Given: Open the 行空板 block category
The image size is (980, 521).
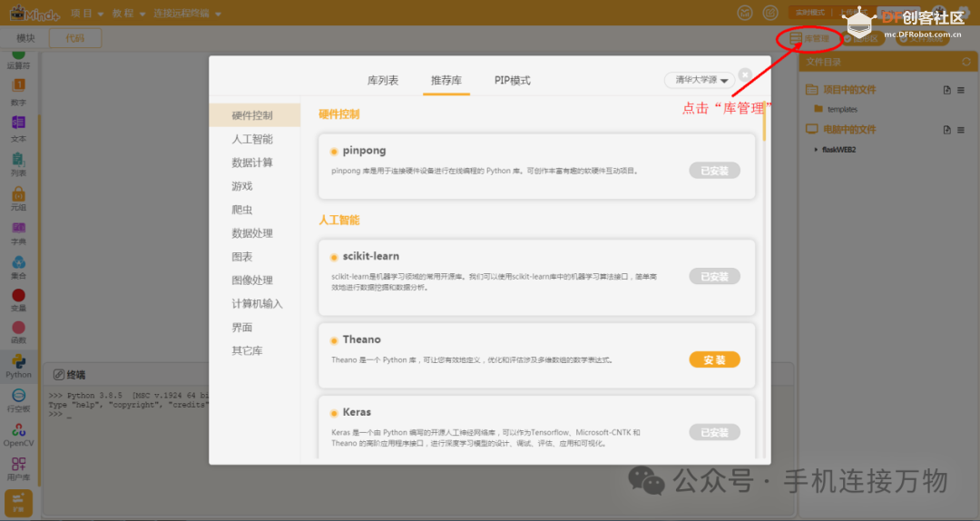Looking at the screenshot, I should [18, 400].
